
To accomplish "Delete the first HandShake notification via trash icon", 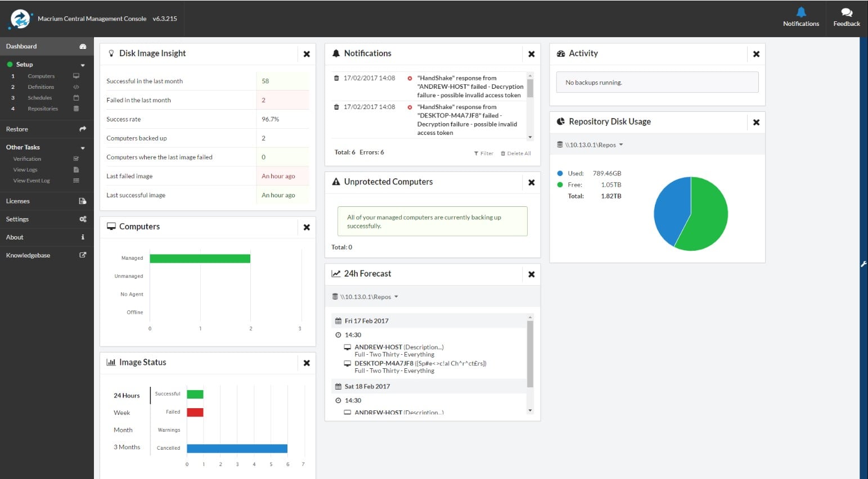I will click(x=336, y=78).
